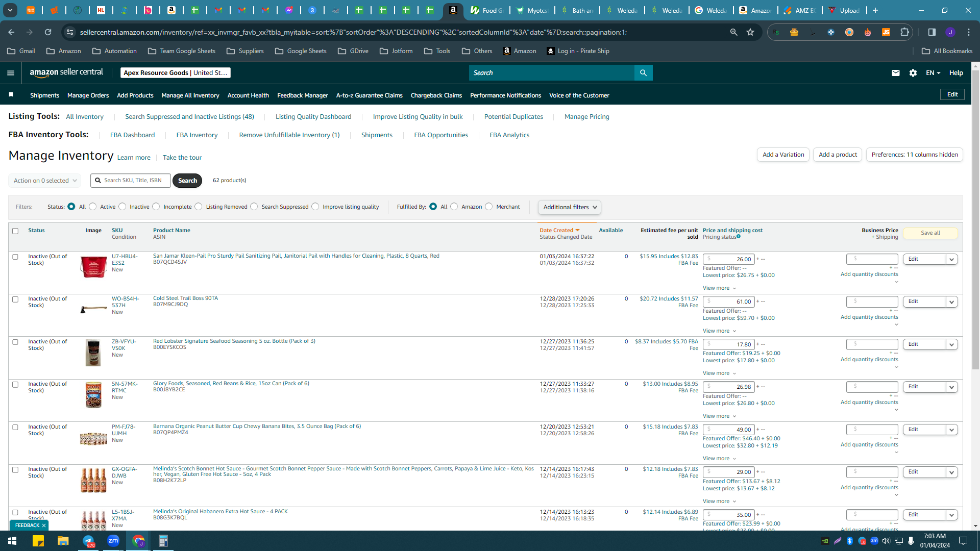This screenshot has height=551, width=980.
Task: Open the Windows notification center icon
Action: click(963, 541)
